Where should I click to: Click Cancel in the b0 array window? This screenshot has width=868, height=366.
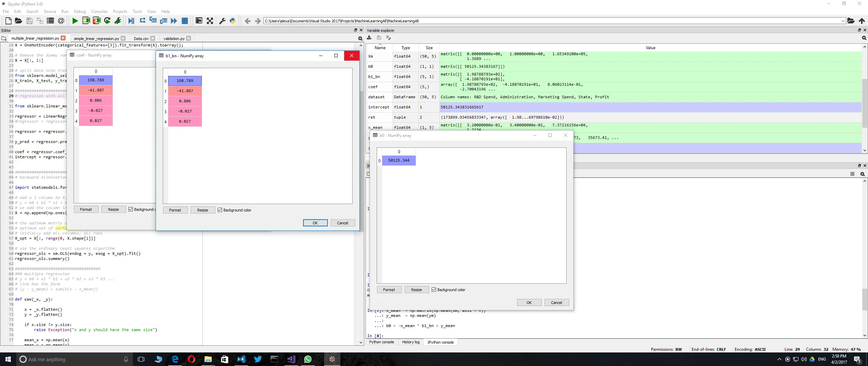[x=556, y=303]
